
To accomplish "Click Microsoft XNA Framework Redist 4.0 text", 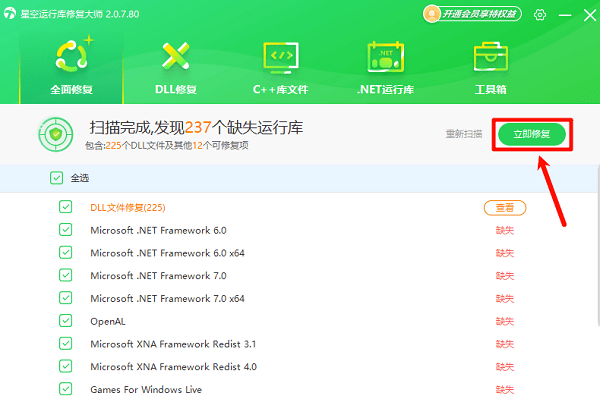I will tap(173, 366).
